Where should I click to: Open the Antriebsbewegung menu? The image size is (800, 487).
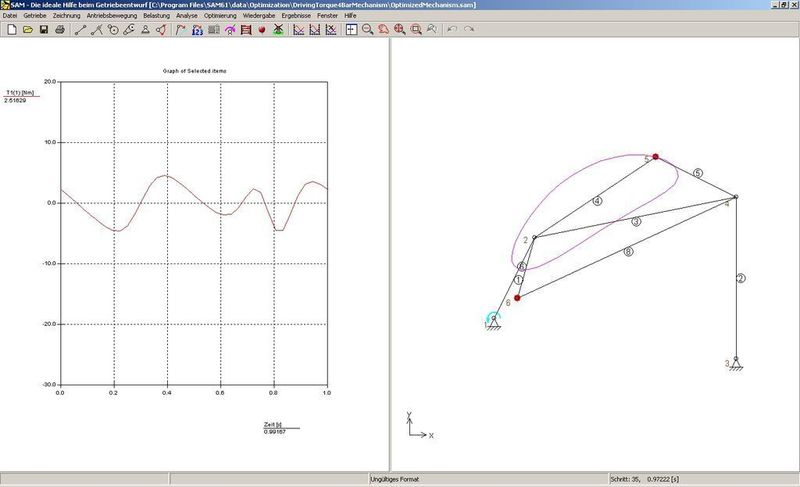112,16
